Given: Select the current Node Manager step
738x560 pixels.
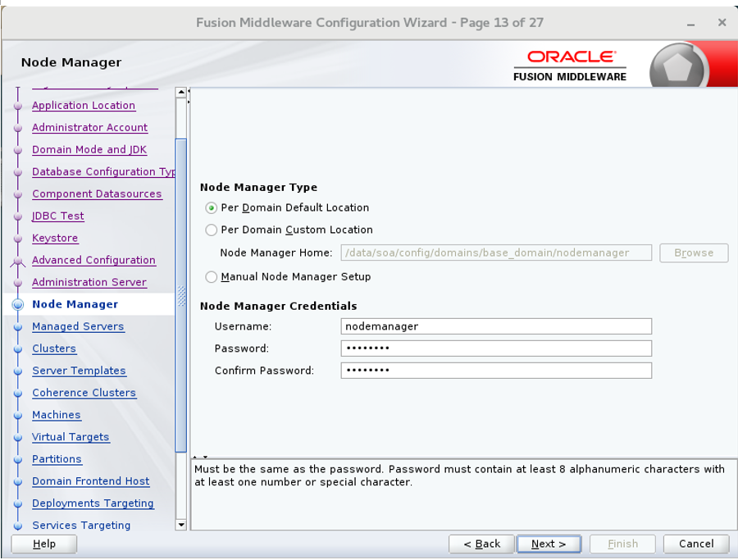Looking at the screenshot, I should (x=75, y=304).
